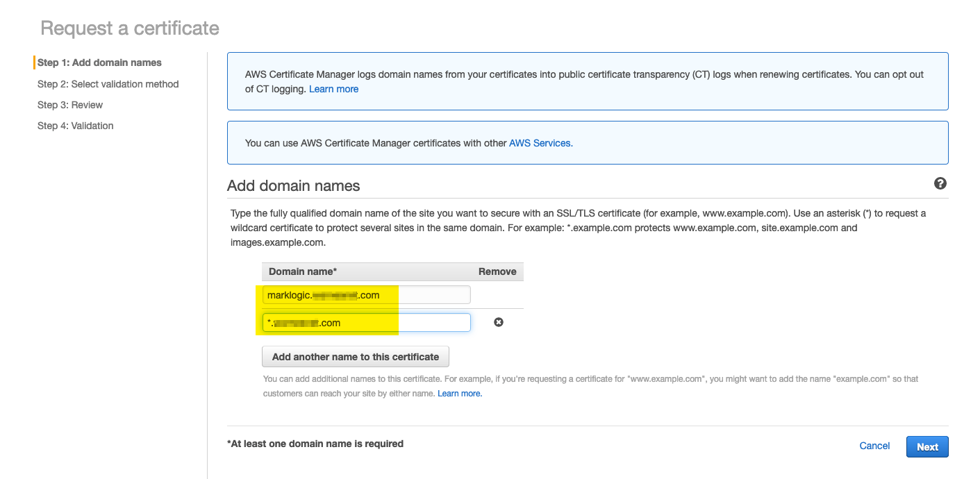Screen dimensions: 980x479
Task: Go to Step 4: Validation
Action: point(76,126)
